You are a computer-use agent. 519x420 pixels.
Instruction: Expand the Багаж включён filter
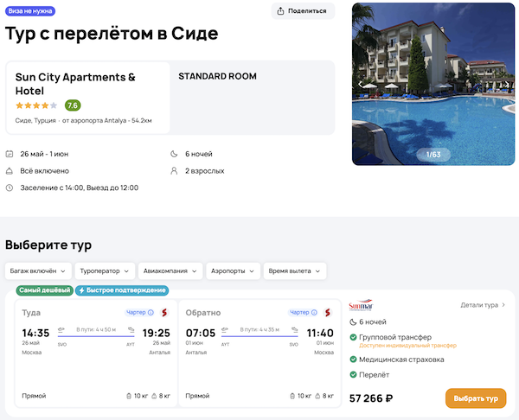tap(37, 270)
